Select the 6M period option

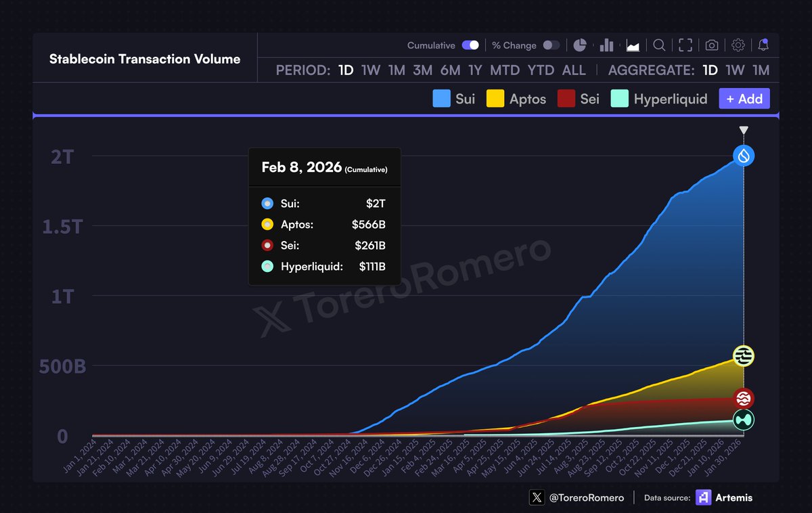click(x=450, y=70)
